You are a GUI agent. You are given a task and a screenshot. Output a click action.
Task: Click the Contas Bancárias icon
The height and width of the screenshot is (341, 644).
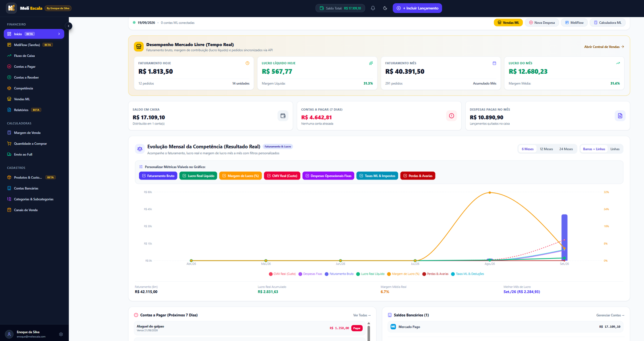coord(9,188)
